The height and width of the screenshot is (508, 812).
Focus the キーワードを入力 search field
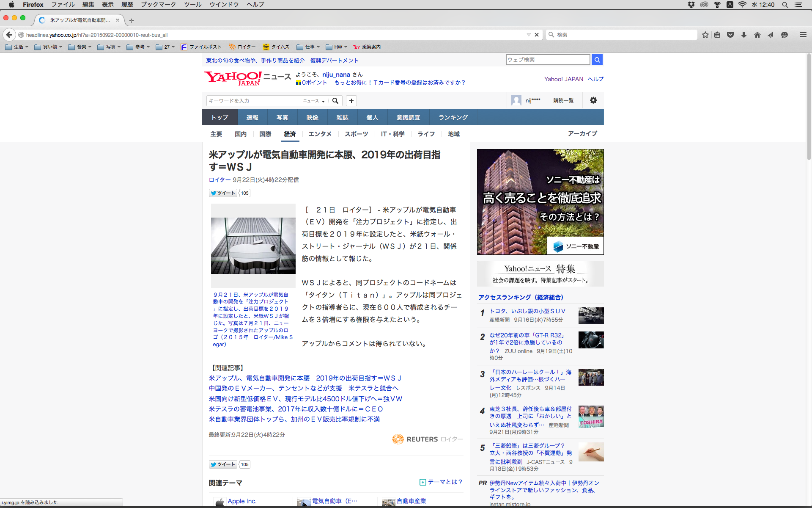pos(254,101)
